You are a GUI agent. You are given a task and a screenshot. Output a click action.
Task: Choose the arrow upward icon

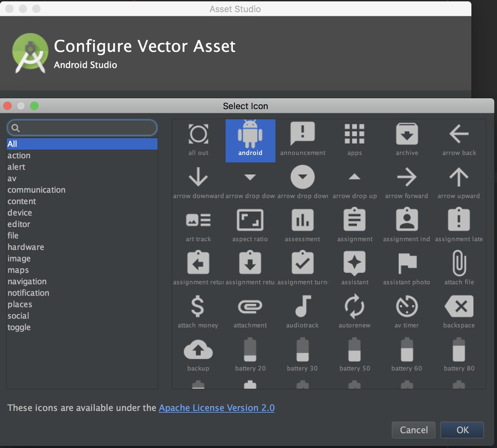coord(459,177)
